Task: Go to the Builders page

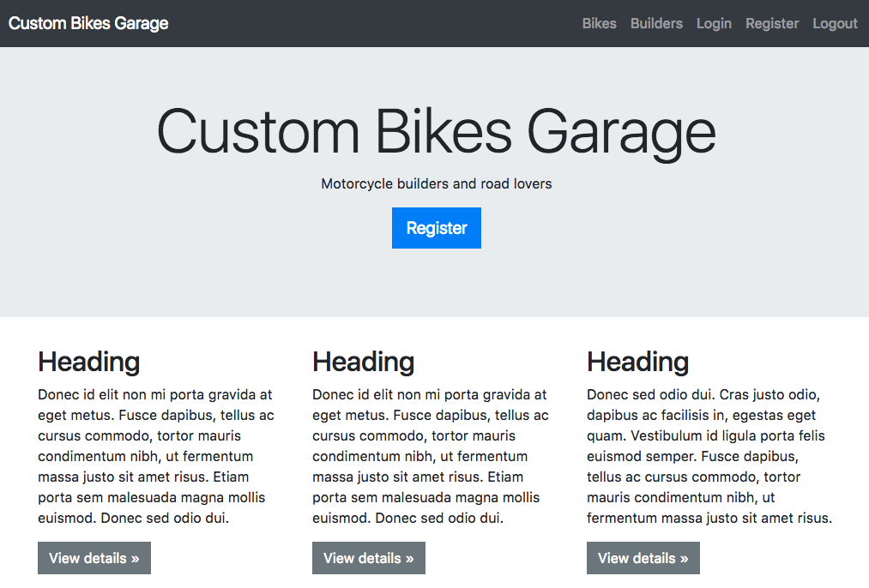Action: click(656, 23)
